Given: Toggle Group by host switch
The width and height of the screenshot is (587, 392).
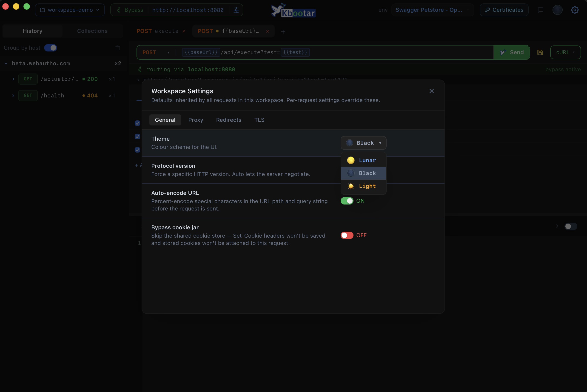Looking at the screenshot, I should coord(51,48).
